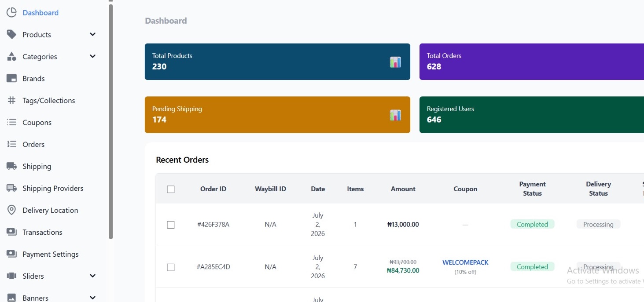644x302 pixels.
Task: Click the ₦84,730.00 discounted amount
Action: click(x=403, y=271)
